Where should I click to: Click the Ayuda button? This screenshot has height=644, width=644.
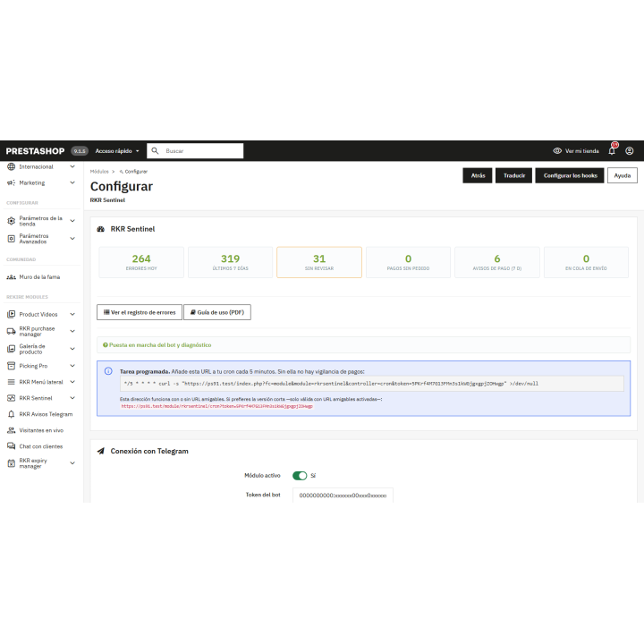[623, 175]
